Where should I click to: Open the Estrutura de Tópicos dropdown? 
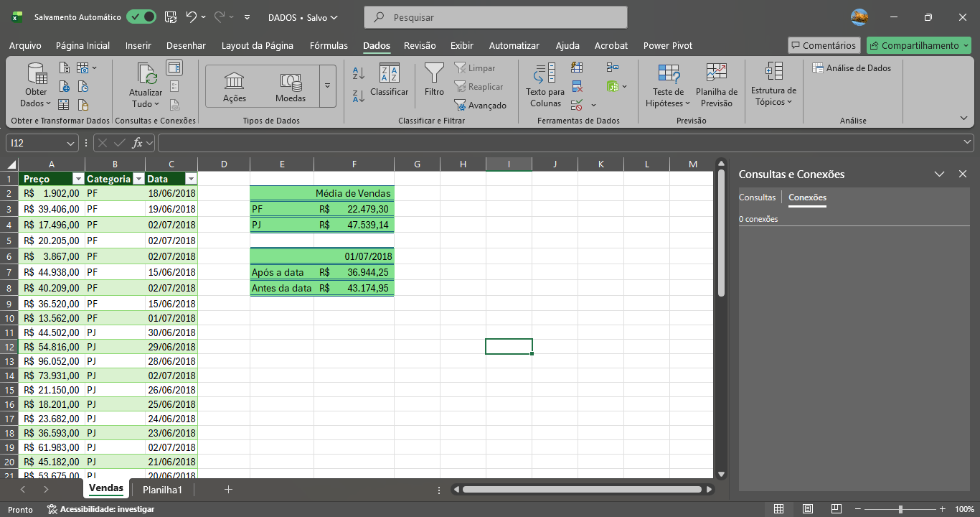tap(773, 96)
